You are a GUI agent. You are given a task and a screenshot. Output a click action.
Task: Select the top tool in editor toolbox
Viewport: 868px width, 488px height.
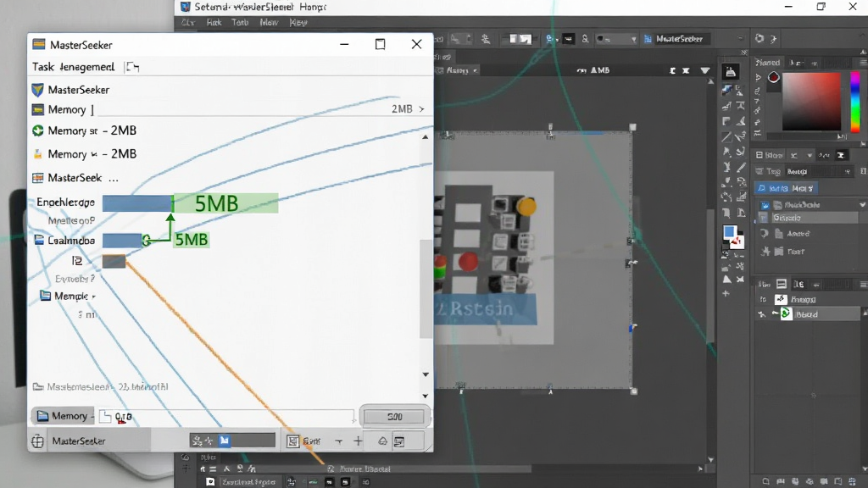pos(731,72)
